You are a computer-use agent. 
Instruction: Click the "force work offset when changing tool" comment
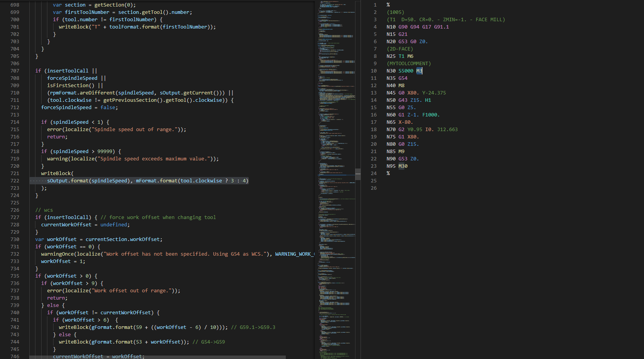pos(158,217)
